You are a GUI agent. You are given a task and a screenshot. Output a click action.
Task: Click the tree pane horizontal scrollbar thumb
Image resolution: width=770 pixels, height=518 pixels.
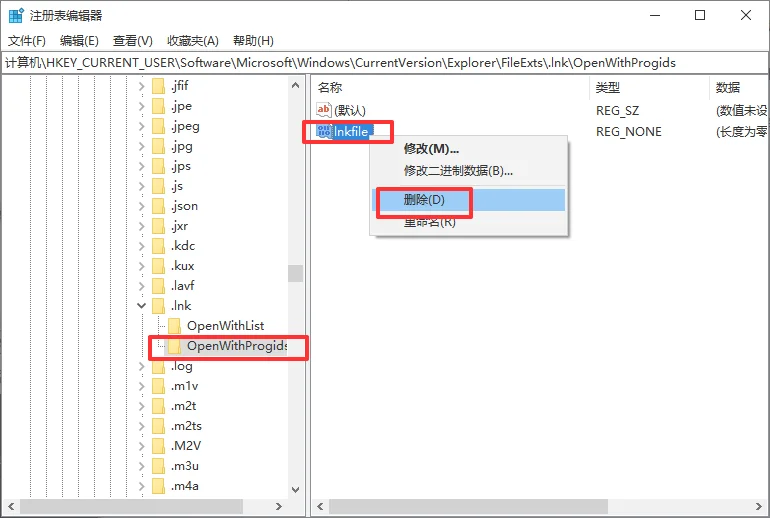[131, 506]
